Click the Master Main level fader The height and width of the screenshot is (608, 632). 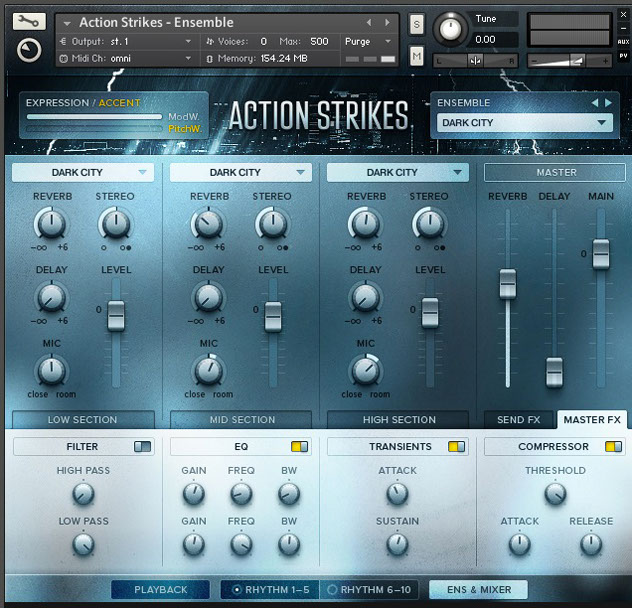click(x=601, y=254)
